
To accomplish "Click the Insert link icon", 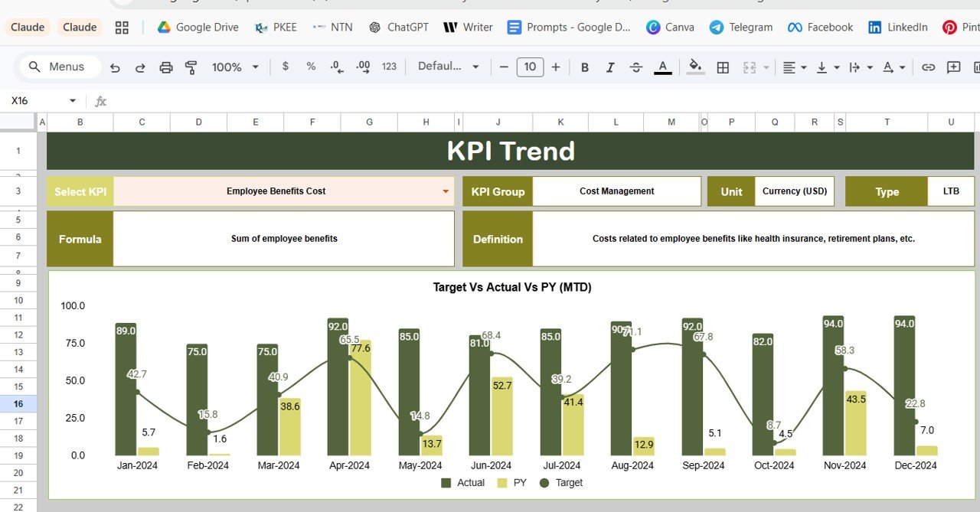I will [928, 67].
